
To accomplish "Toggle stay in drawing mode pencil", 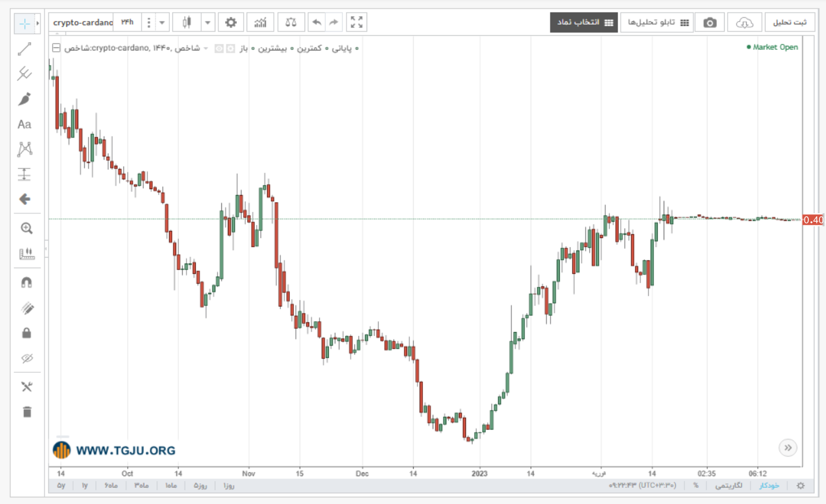I will click(x=27, y=308).
